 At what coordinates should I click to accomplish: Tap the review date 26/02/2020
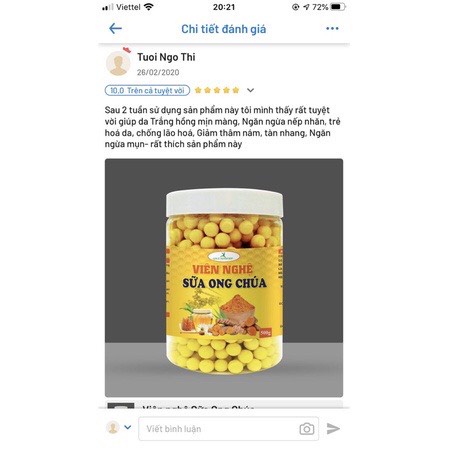coord(158,72)
